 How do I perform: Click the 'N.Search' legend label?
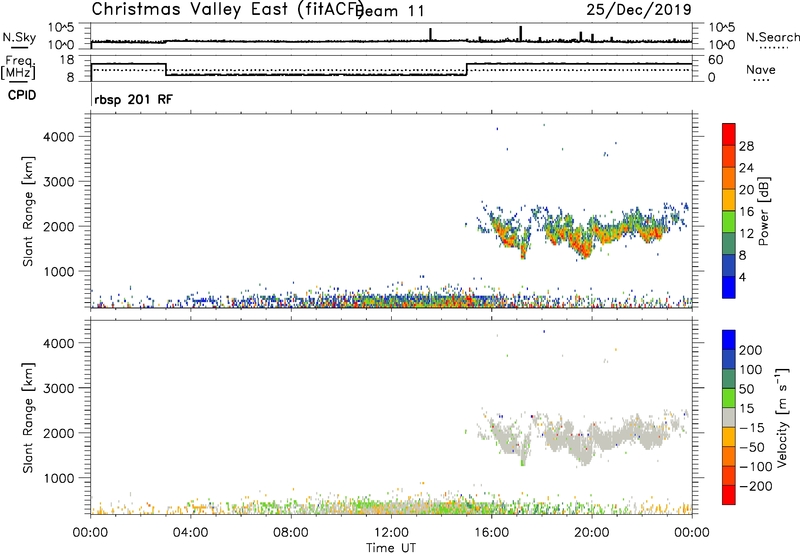tap(772, 37)
